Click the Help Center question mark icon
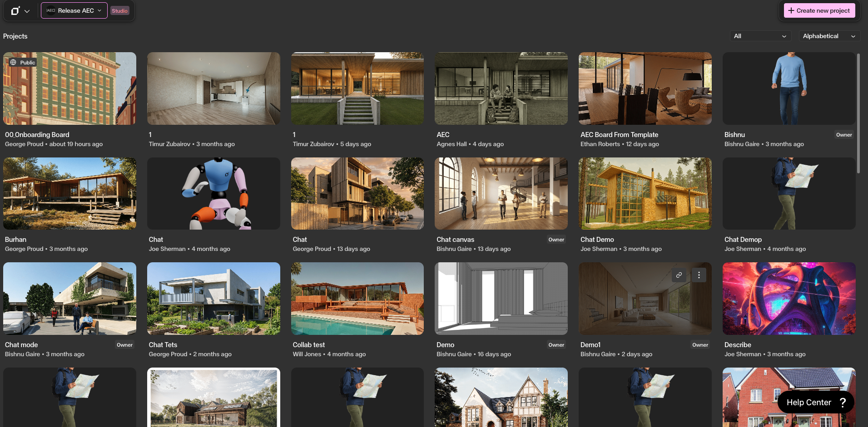The image size is (868, 427). (843, 402)
